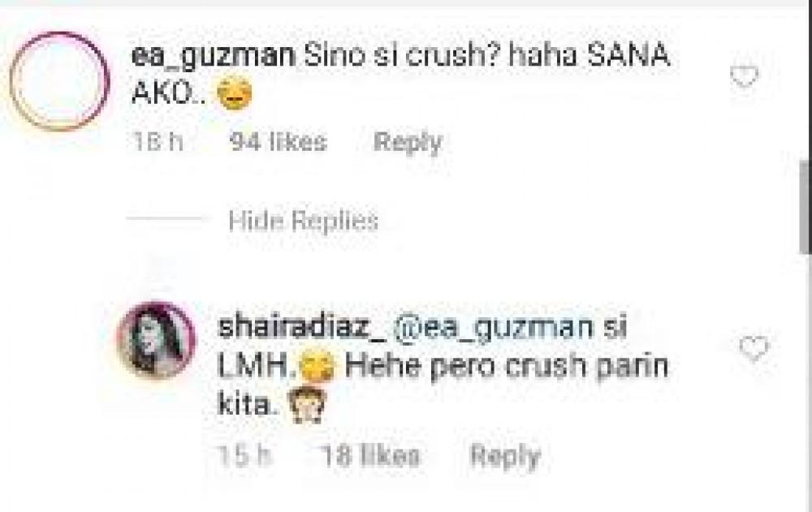Reply to ea_guzman's comment
Screen dimensions: 812x512
click(408, 143)
